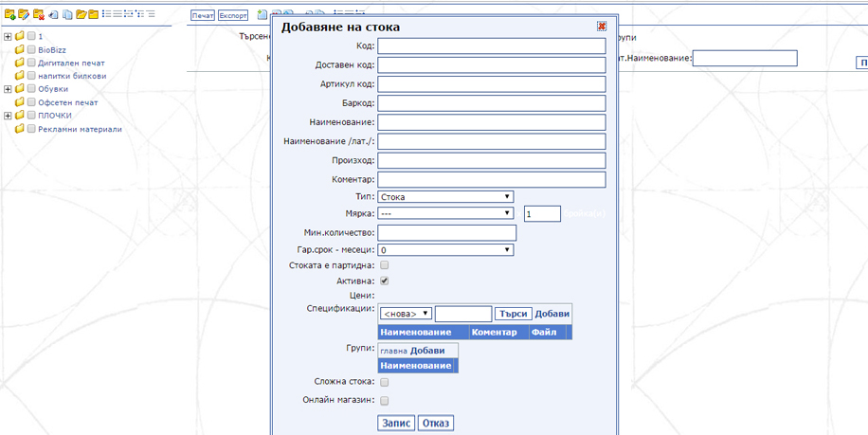Check the Офсетен печат checkbox
Screen dimensions: 868x435
31,102
